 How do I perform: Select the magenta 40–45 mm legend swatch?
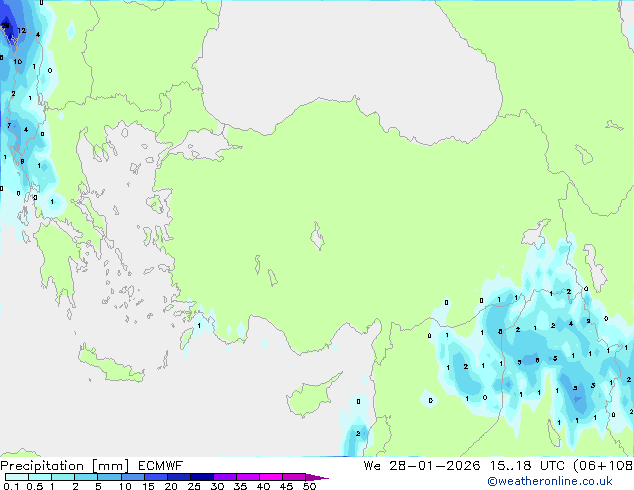[x=271, y=477]
